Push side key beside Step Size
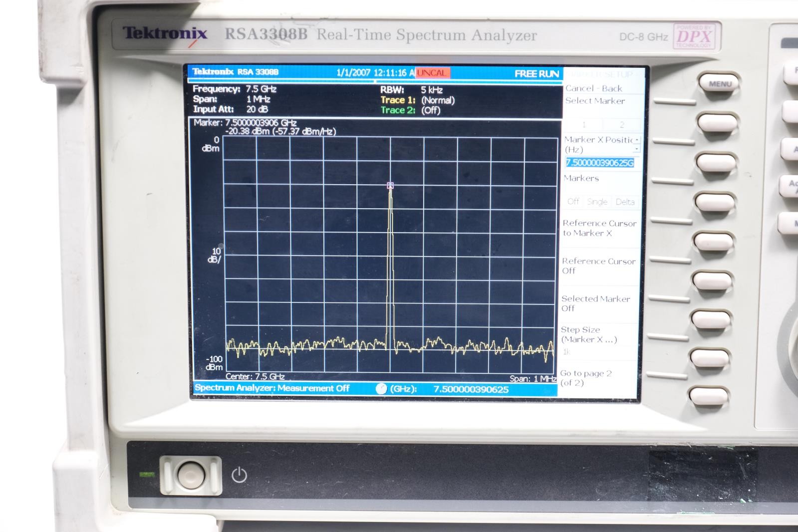Viewport: 798px width, 532px height. tap(710, 357)
